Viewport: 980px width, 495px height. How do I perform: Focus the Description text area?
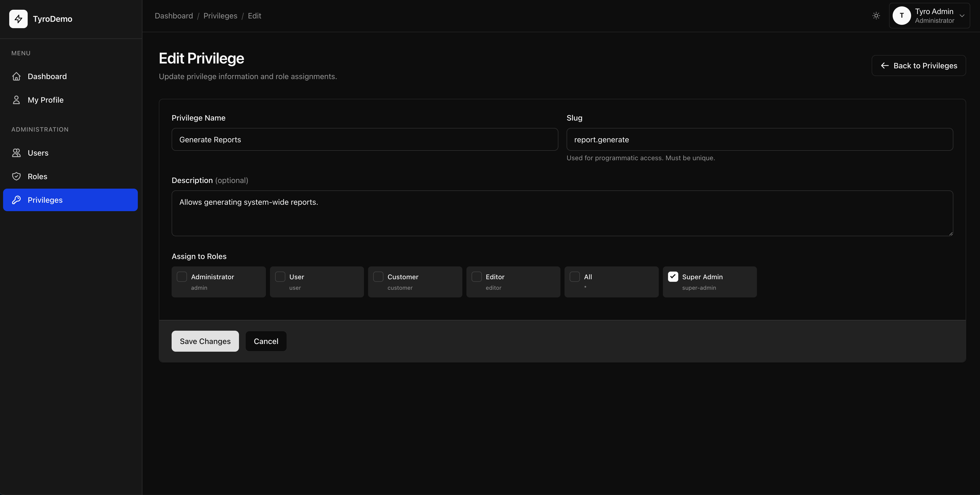pos(562,213)
